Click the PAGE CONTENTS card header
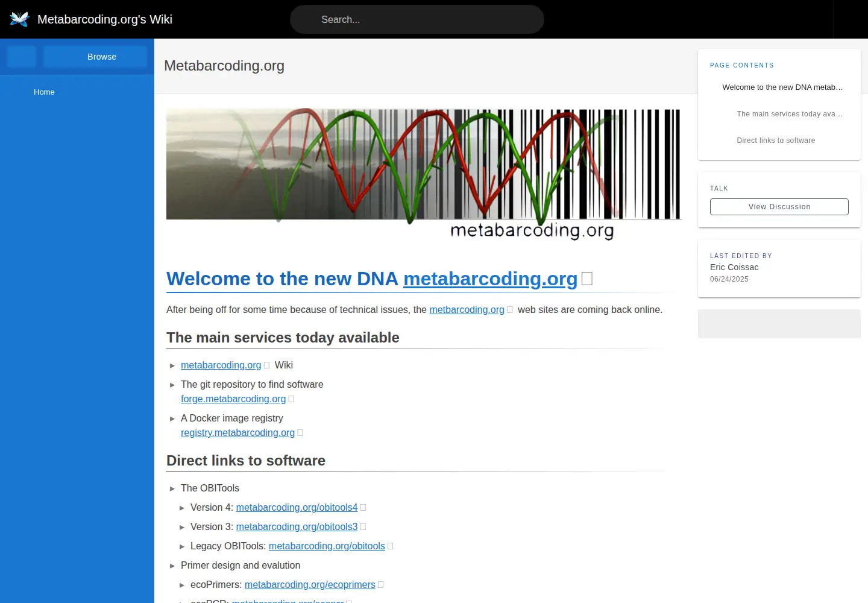Screen dimensions: 868x603 coord(742,65)
